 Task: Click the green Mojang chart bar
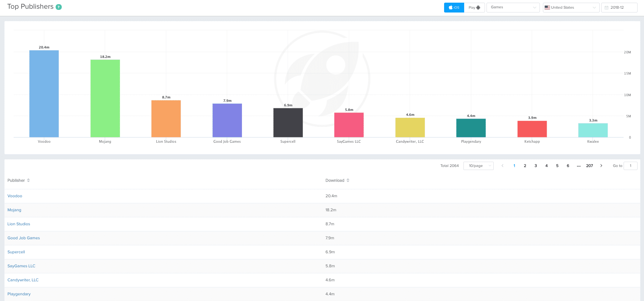pyautogui.click(x=105, y=98)
